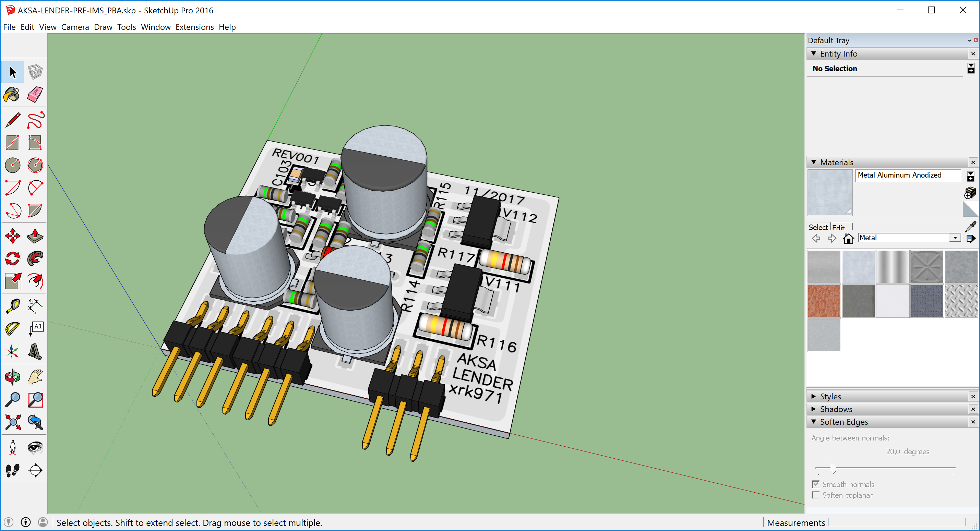The width and height of the screenshot is (980, 531).
Task: Collapse the Soften Edges panel
Action: click(x=814, y=421)
